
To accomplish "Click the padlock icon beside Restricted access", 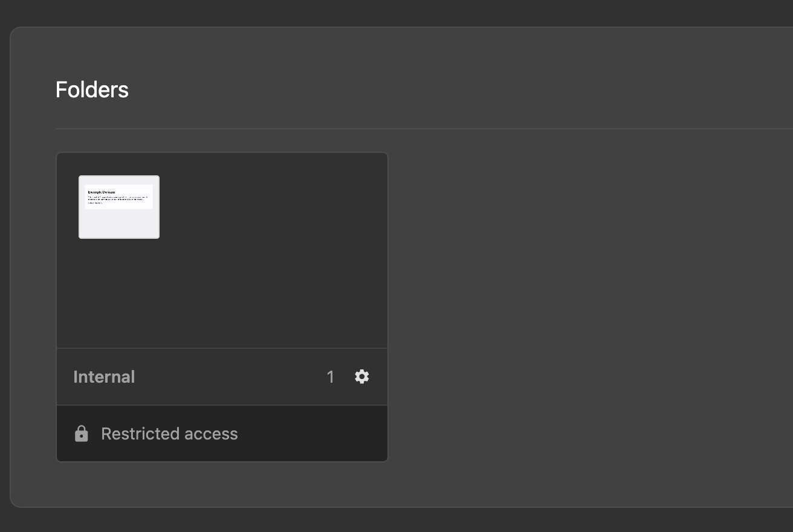I will (x=82, y=433).
